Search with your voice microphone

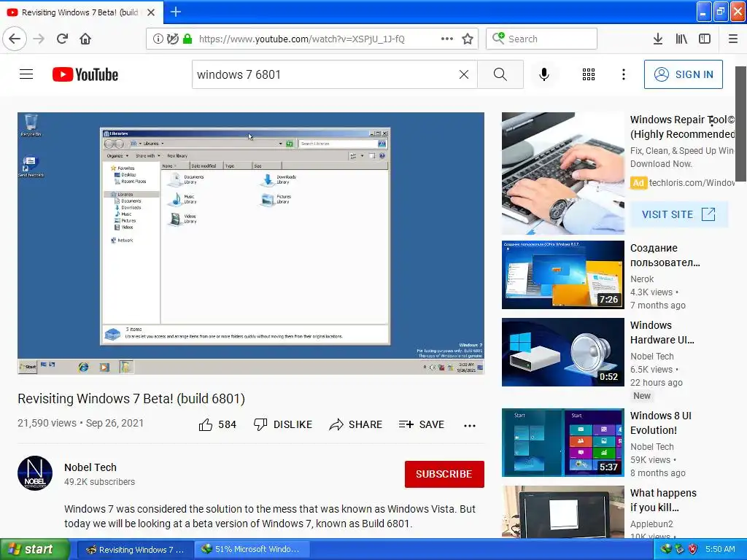point(544,74)
